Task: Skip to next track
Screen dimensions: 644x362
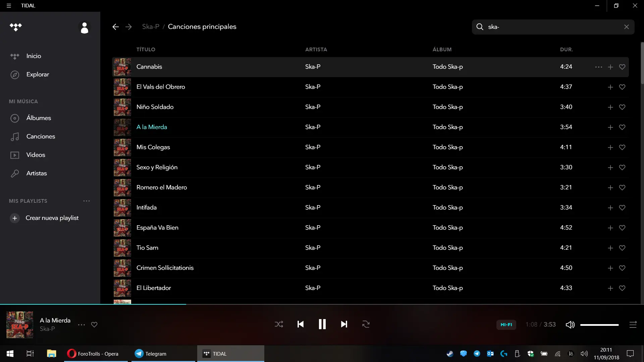Action: click(x=344, y=324)
